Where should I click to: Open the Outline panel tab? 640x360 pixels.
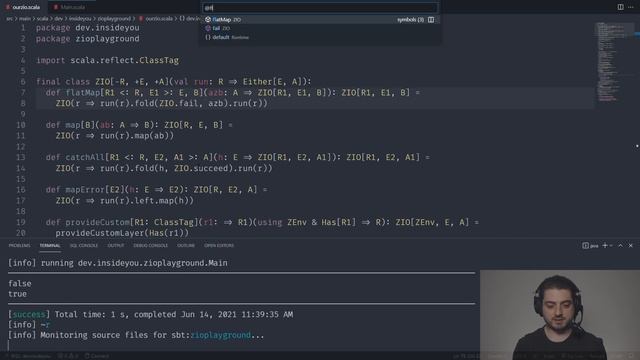coord(186,245)
